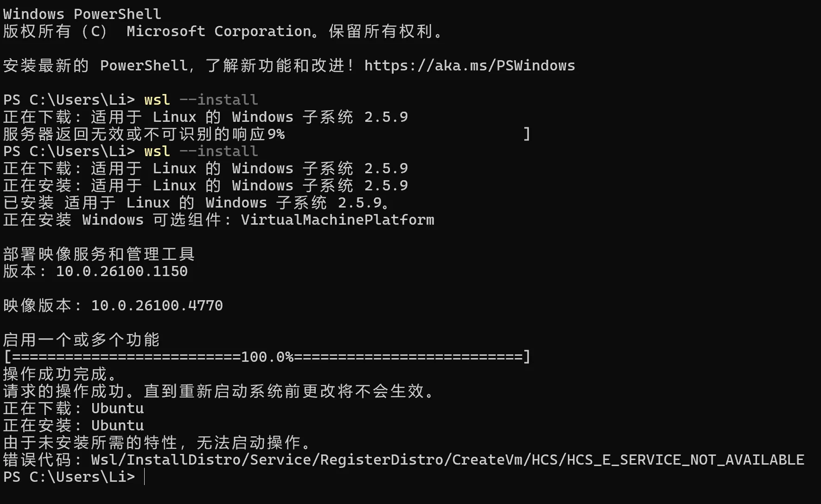Click the 正在安装: Ubuntu line

pyautogui.click(x=74, y=426)
